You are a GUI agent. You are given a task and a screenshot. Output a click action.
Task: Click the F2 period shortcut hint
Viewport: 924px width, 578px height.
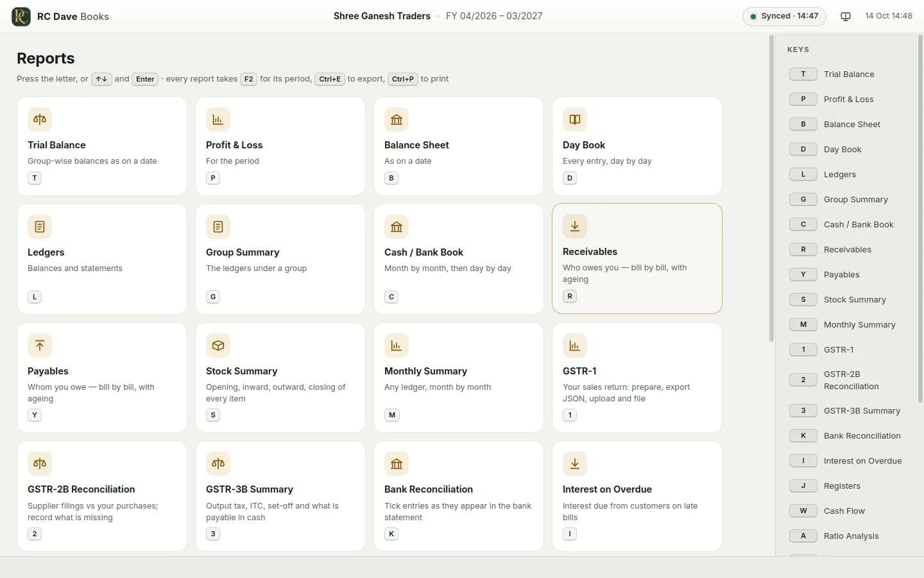click(249, 79)
